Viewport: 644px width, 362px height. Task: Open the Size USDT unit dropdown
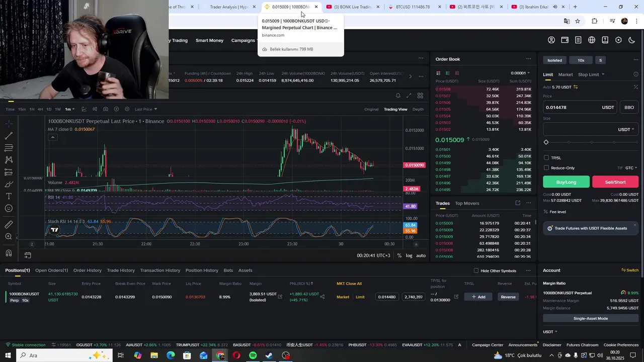626,129
